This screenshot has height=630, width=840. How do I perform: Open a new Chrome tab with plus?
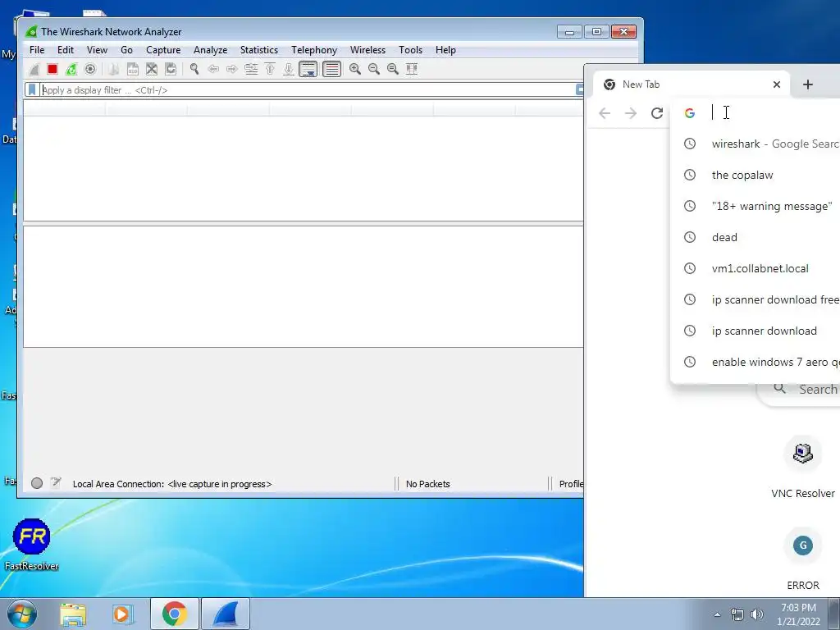tap(808, 84)
